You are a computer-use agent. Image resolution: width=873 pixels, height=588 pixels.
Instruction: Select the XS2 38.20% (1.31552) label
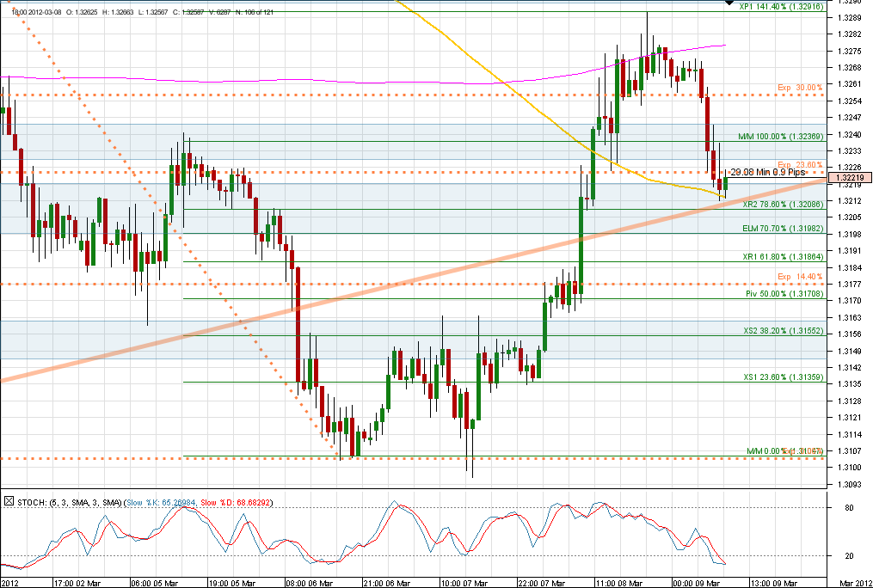point(784,330)
